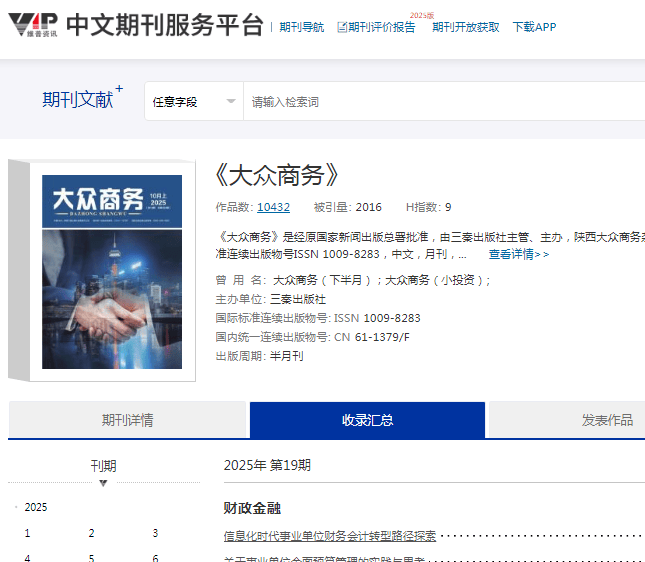Select the 收录汇总 tab
Screen dimensions: 645x562
click(x=367, y=420)
